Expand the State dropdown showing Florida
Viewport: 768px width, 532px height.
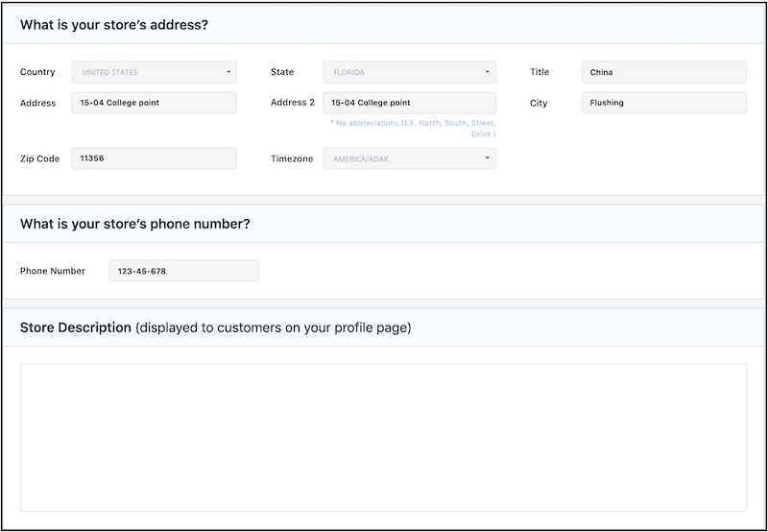[x=409, y=72]
